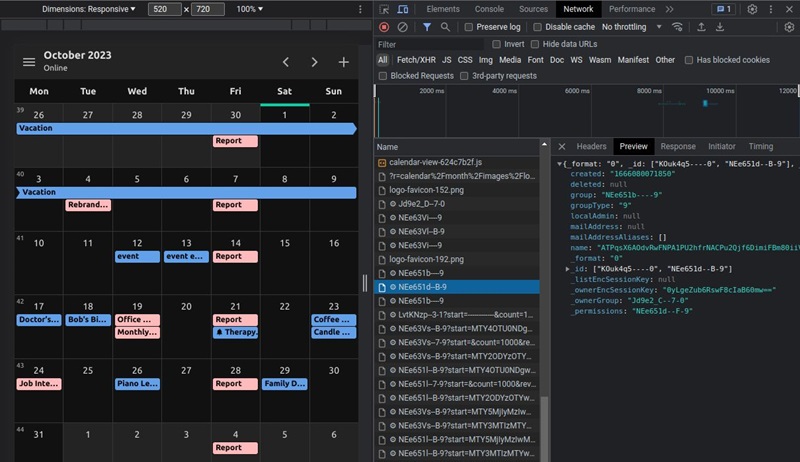Toggle 3rd-party requests checkbox
Viewport: 800px width, 462px height.
[x=464, y=76]
